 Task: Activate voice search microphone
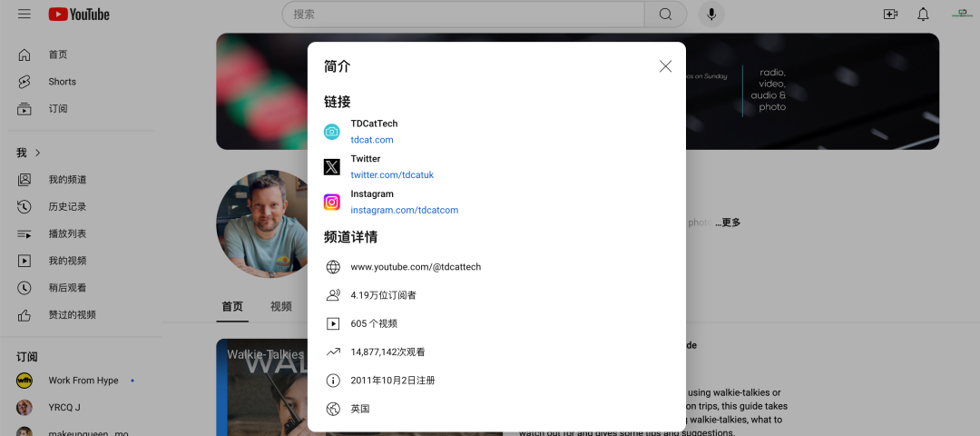pos(711,15)
